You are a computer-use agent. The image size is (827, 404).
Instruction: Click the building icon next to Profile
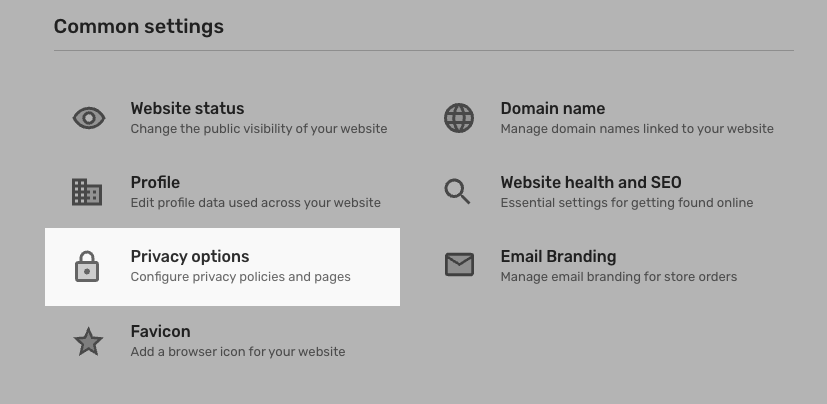coord(87,192)
